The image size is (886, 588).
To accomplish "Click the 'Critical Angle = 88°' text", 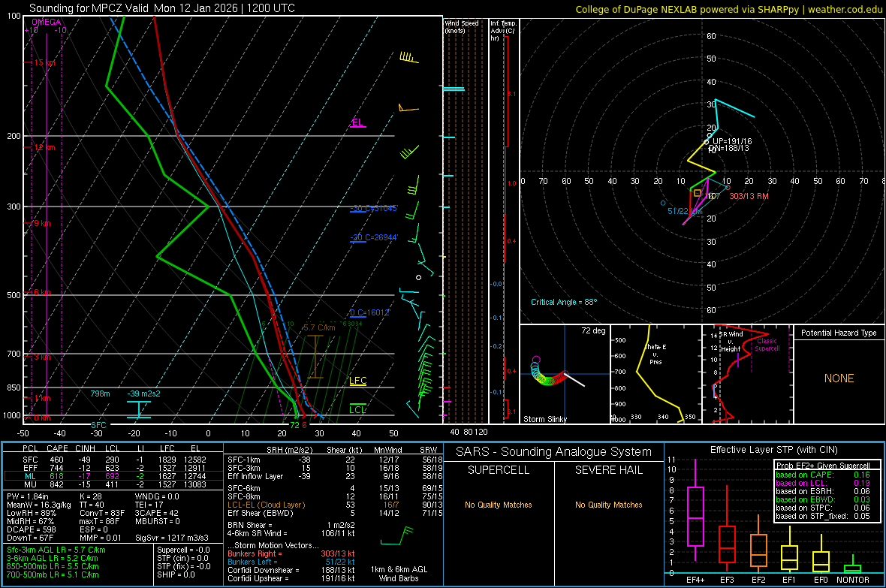I will [563, 302].
